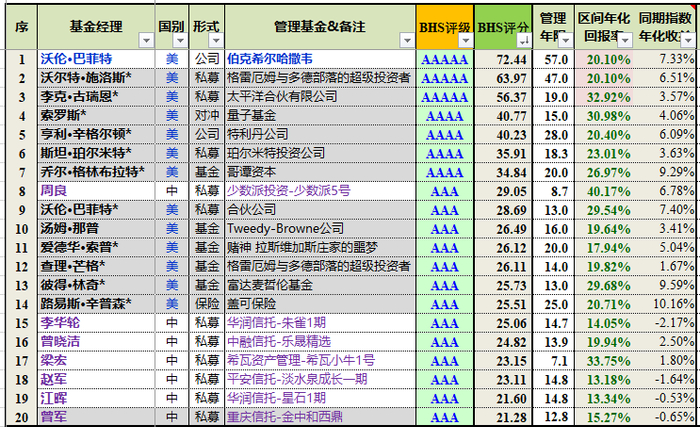Click the cell 索罗斯*
The height and width of the screenshot is (427, 700).
pyautogui.click(x=96, y=115)
